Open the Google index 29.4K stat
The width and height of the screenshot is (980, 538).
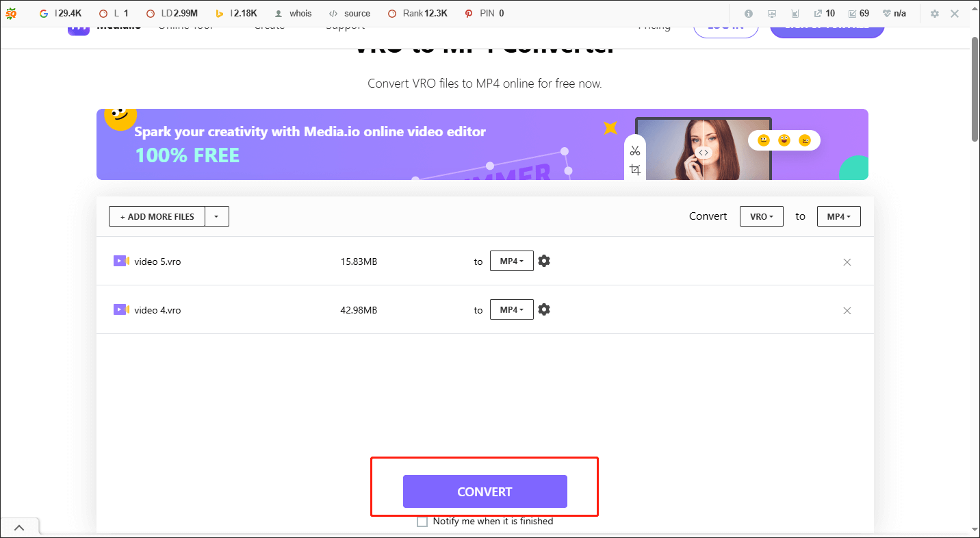pyautogui.click(x=60, y=13)
